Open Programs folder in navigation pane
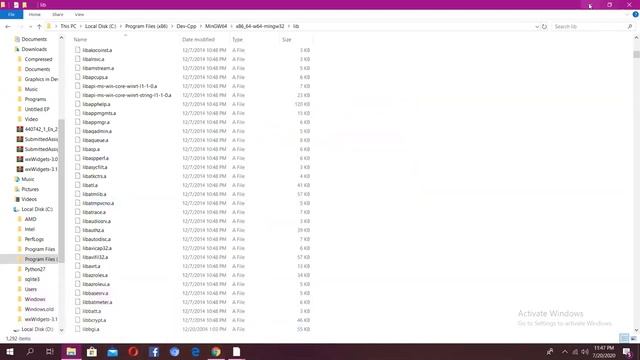 tap(35, 99)
